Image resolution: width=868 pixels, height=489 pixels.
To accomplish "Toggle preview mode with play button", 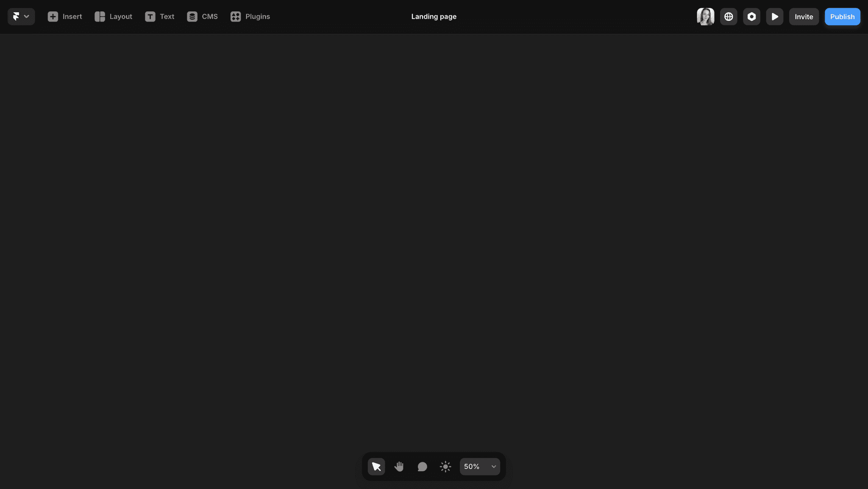I will [x=775, y=16].
